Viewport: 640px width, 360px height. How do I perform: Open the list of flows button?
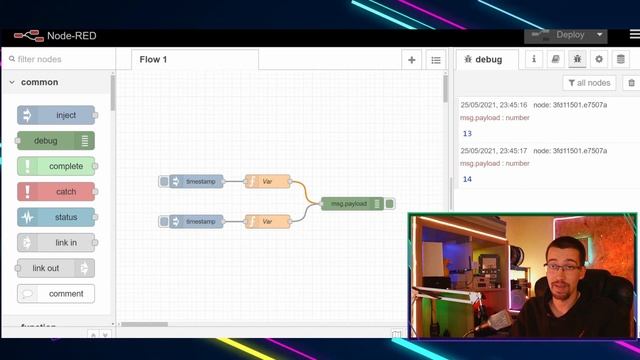click(x=436, y=60)
